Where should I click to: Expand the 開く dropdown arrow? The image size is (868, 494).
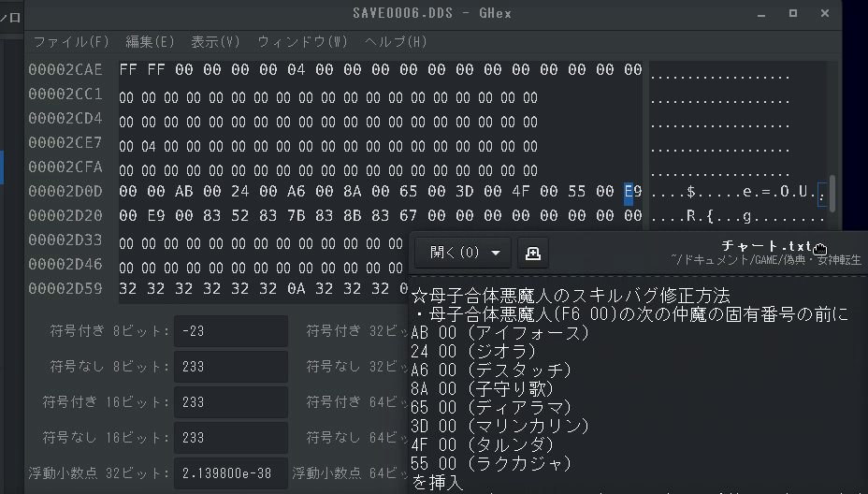(x=496, y=254)
